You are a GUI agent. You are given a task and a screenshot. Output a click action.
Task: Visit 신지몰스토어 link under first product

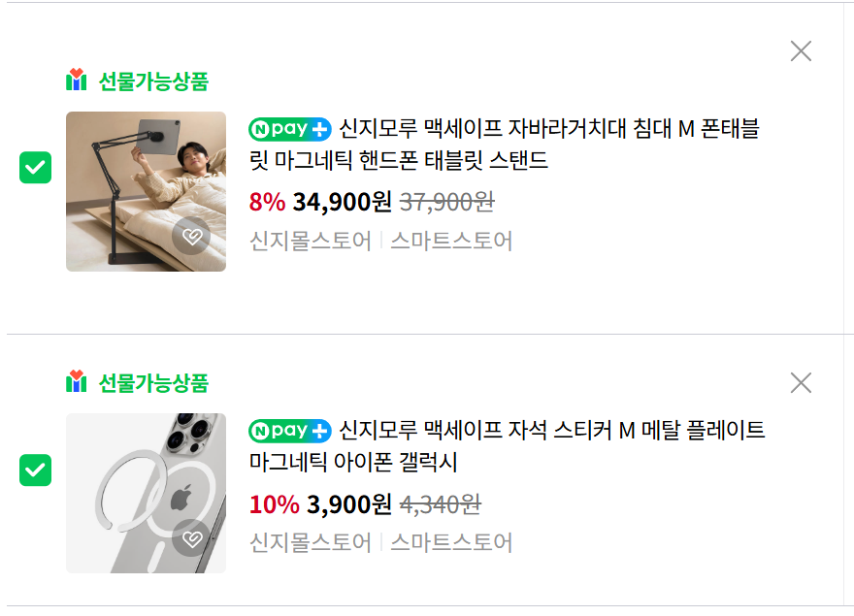click(x=311, y=241)
